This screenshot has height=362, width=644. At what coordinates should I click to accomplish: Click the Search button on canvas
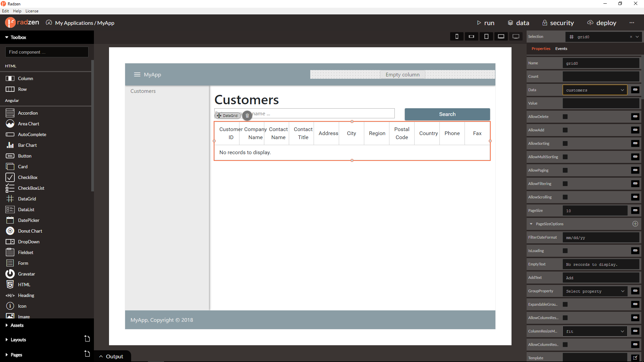click(x=447, y=114)
